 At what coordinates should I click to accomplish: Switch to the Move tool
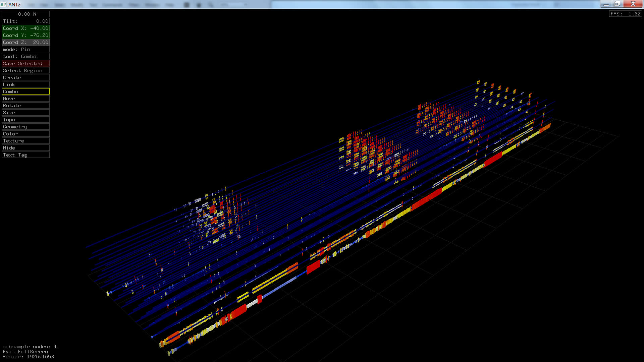point(25,99)
